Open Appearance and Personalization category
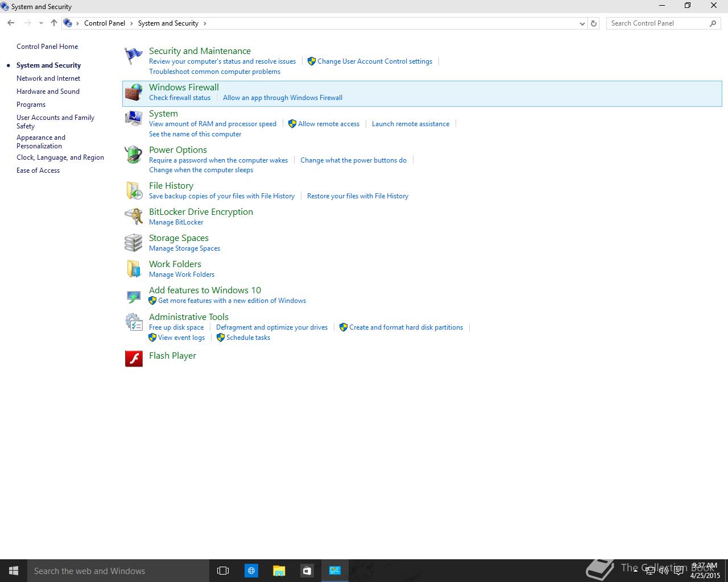728x582 pixels. point(41,142)
